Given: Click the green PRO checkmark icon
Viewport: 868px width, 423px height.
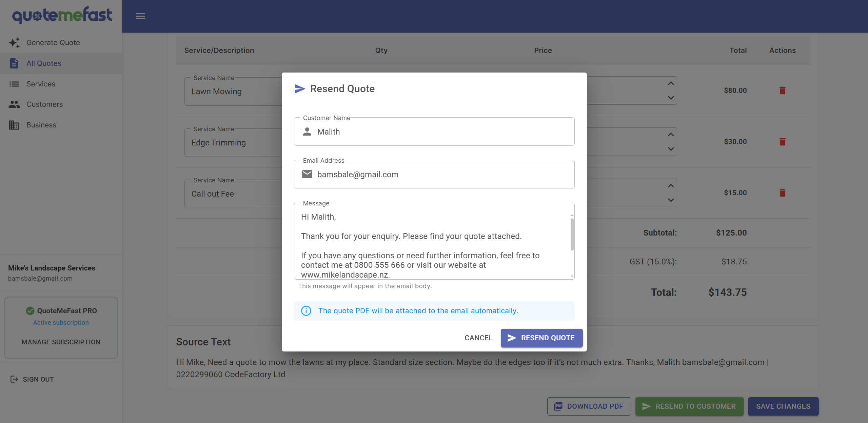Looking at the screenshot, I should (30, 311).
